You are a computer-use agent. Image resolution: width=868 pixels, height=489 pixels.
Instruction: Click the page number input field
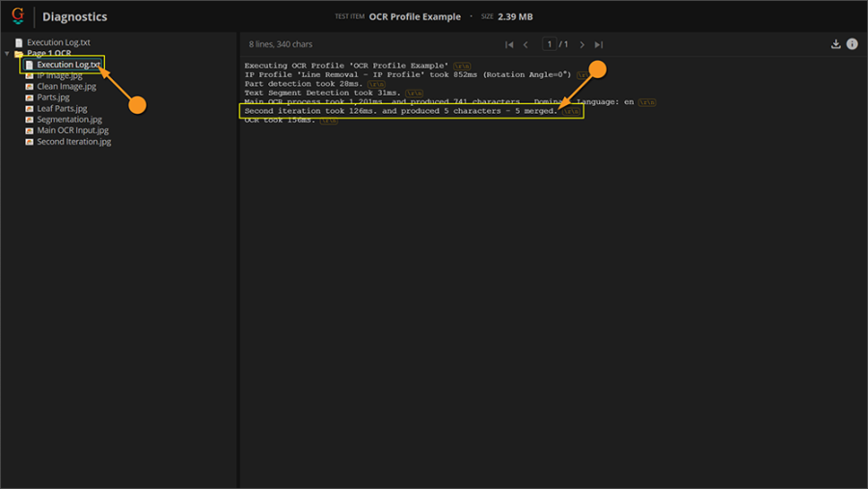(549, 43)
